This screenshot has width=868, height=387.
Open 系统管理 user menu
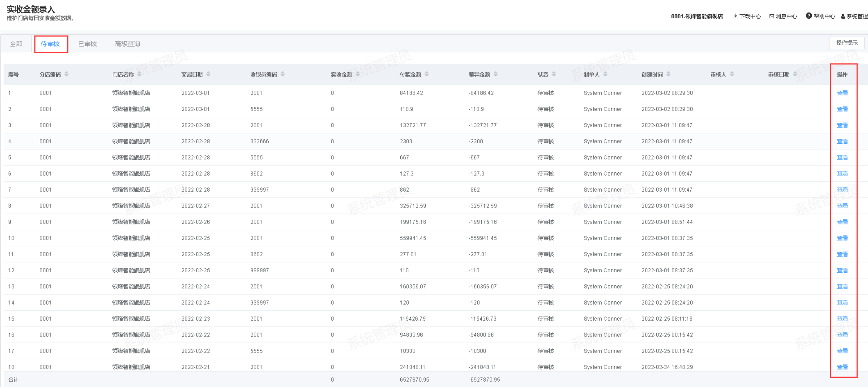click(x=854, y=16)
